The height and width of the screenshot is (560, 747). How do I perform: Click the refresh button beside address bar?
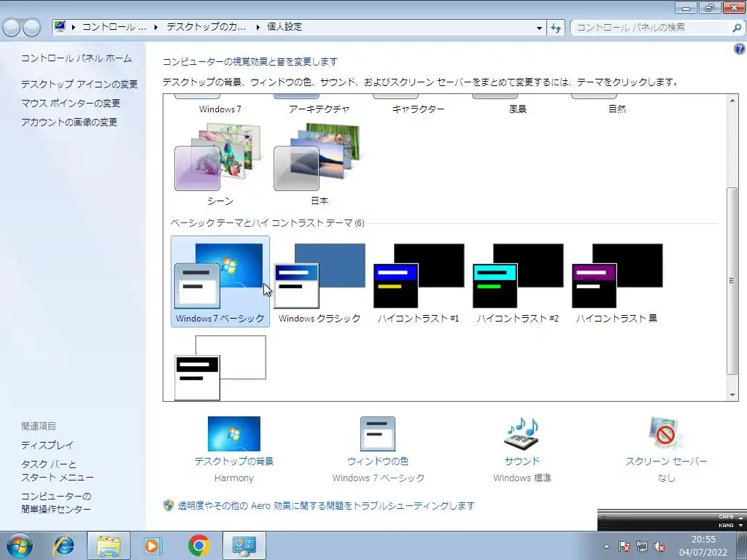pyautogui.click(x=556, y=28)
